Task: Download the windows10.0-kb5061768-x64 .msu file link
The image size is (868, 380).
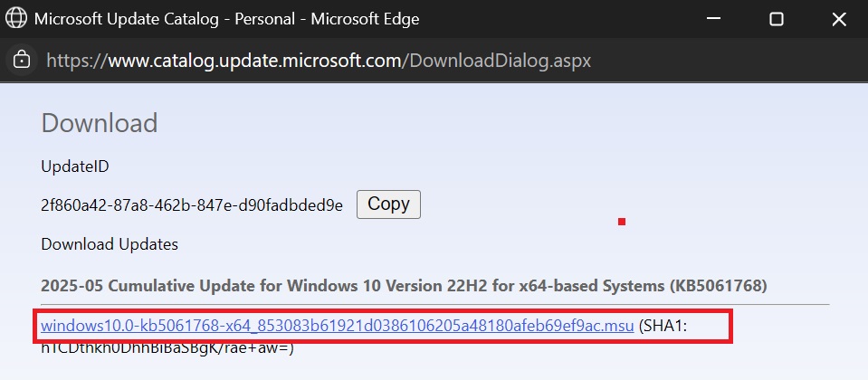Action: 337,325
